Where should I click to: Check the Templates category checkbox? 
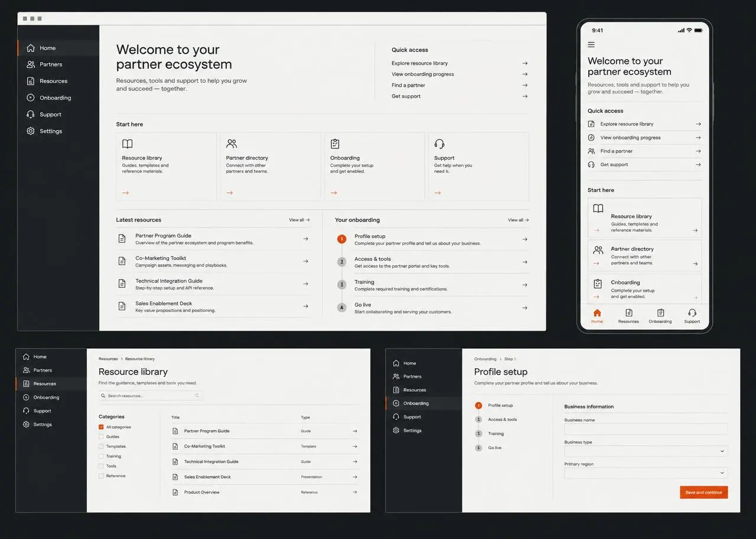[101, 446]
